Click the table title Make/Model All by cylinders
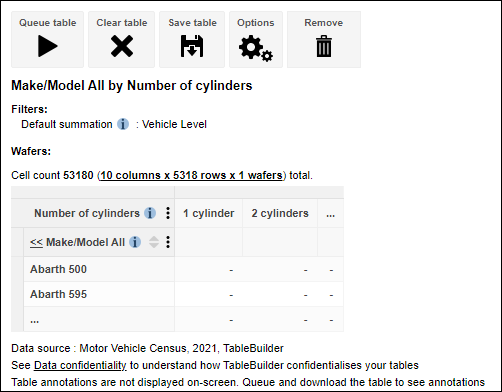The height and width of the screenshot is (392, 502). pos(132,86)
